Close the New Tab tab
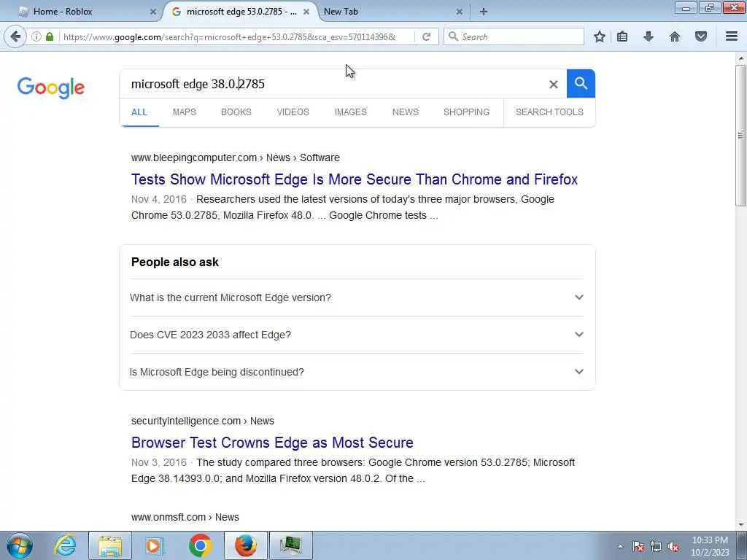The height and width of the screenshot is (560, 747). [460, 12]
